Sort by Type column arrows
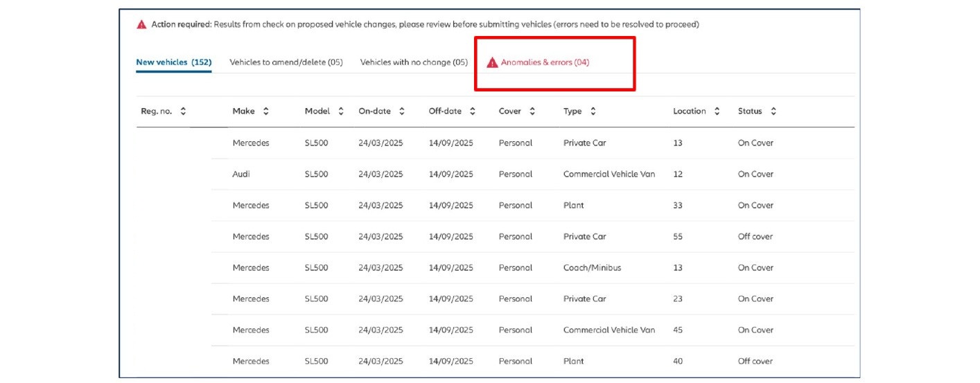The image size is (980, 383). pyautogui.click(x=593, y=112)
